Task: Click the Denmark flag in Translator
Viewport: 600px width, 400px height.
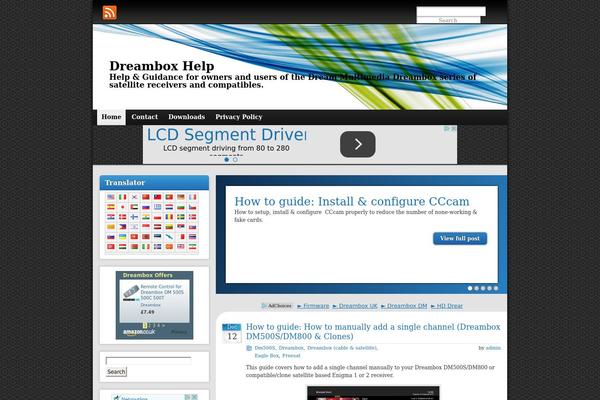Action: 122,217
